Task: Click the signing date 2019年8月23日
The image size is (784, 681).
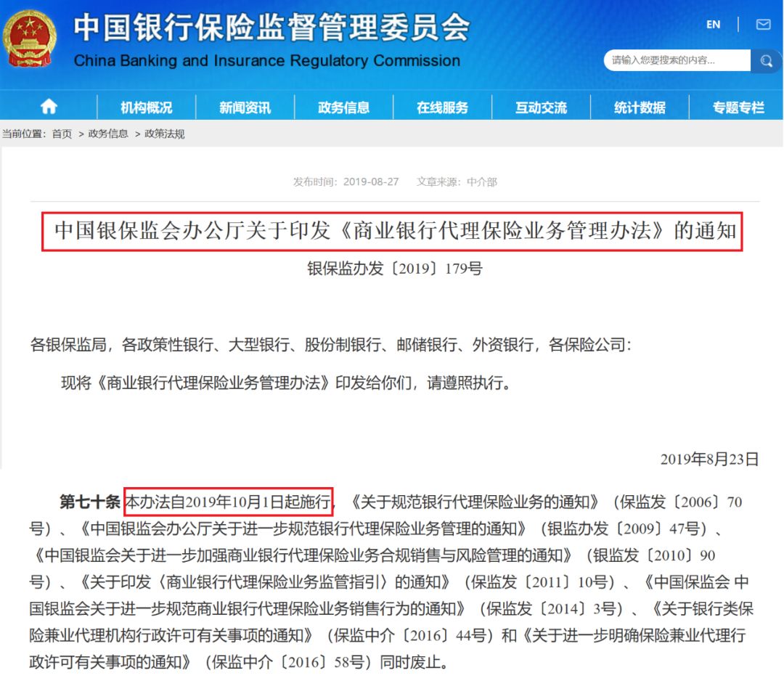Action: (x=709, y=459)
